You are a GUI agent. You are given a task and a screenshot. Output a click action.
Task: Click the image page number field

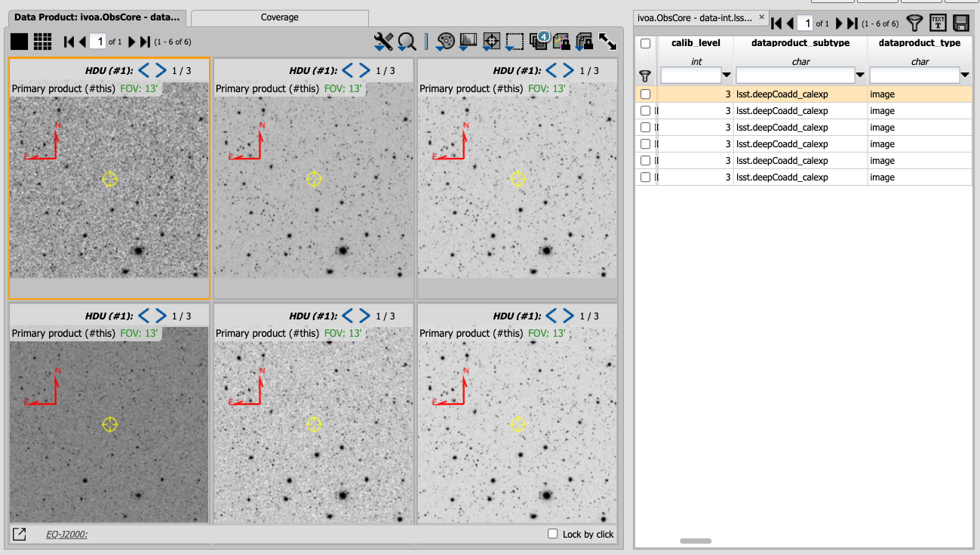point(97,42)
